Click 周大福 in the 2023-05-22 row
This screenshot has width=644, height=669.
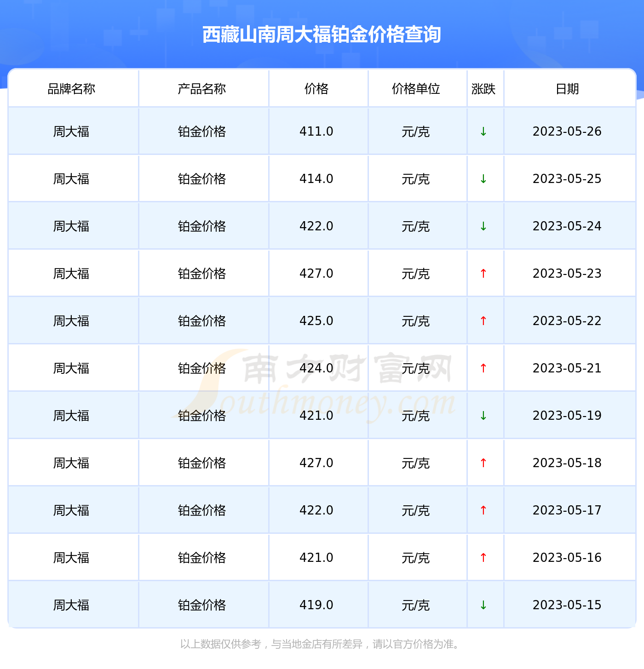point(71,321)
